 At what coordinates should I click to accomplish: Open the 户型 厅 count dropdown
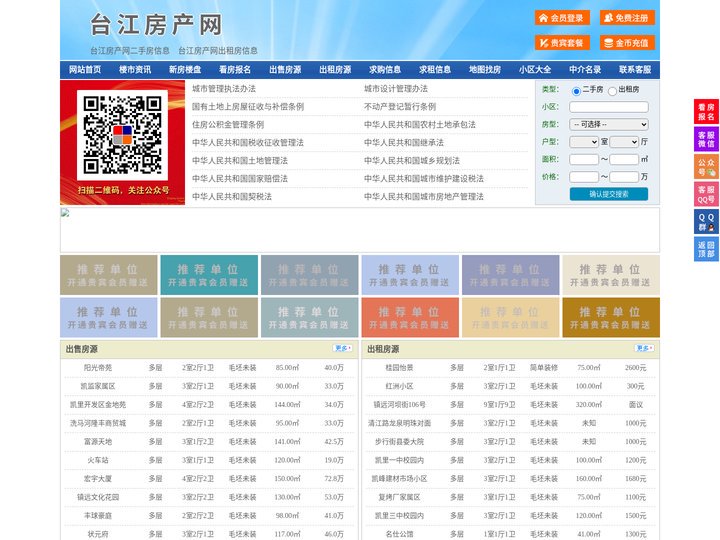pos(624,142)
